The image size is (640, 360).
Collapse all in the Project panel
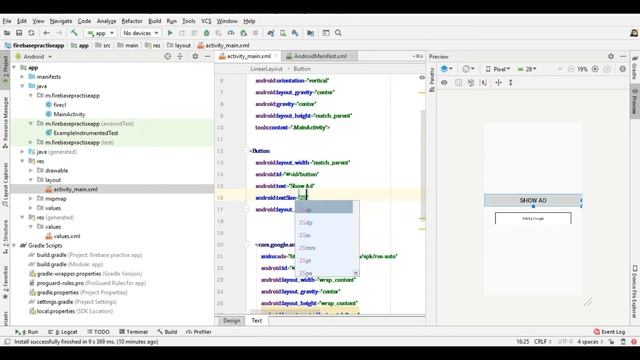[x=180, y=56]
